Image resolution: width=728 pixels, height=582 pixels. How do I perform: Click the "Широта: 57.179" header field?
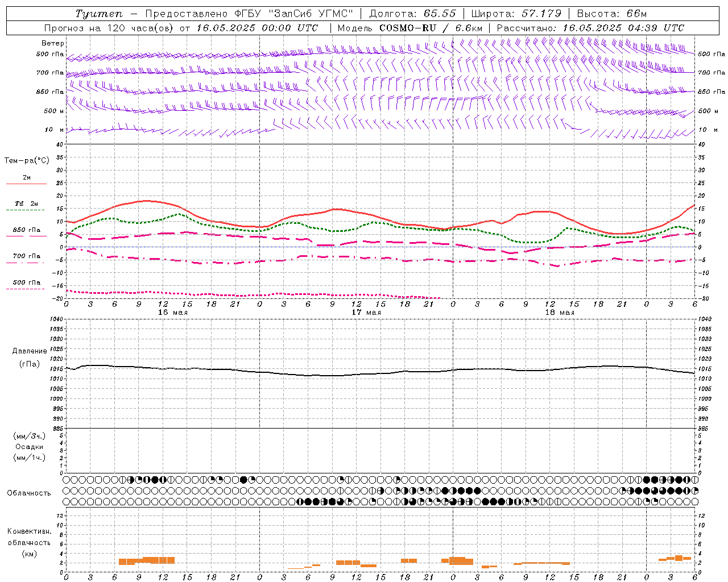click(x=516, y=14)
